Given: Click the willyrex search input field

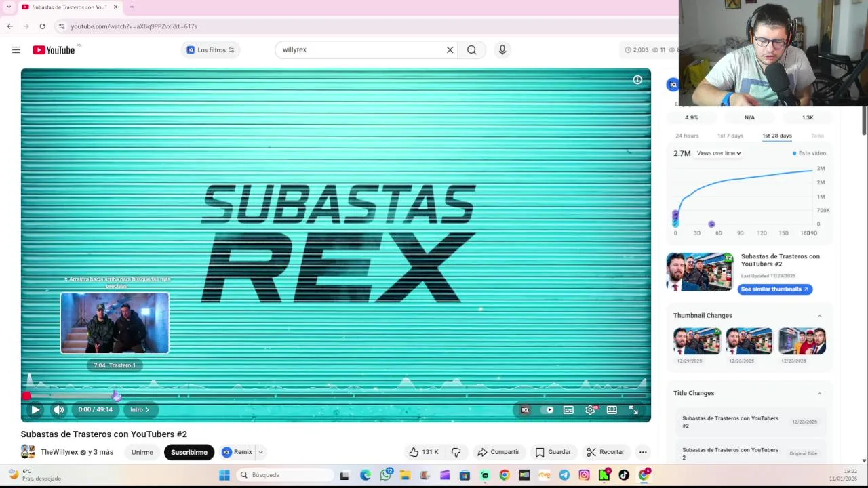Looking at the screenshot, I should [359, 49].
